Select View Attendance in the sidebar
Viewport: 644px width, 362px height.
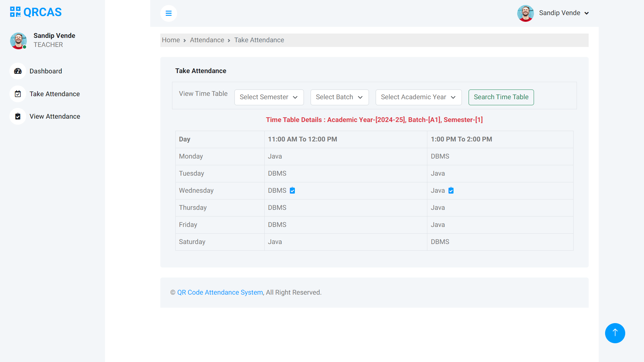coord(55,116)
